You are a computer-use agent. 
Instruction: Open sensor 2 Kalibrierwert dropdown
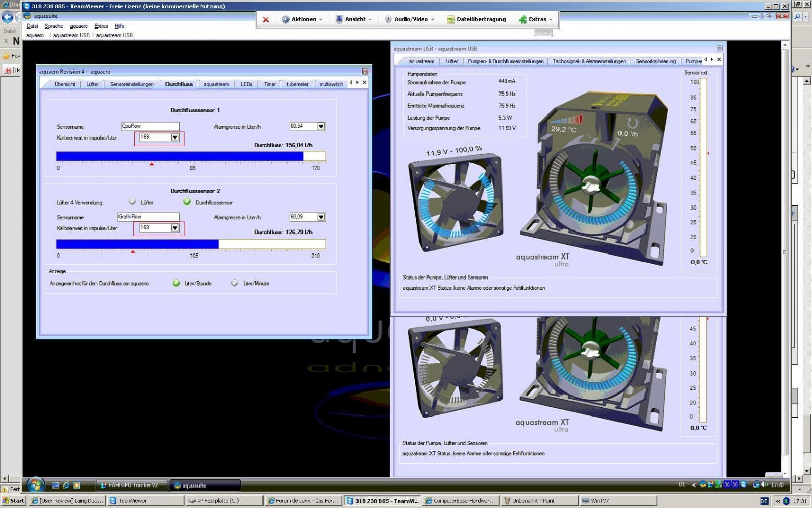(x=175, y=228)
